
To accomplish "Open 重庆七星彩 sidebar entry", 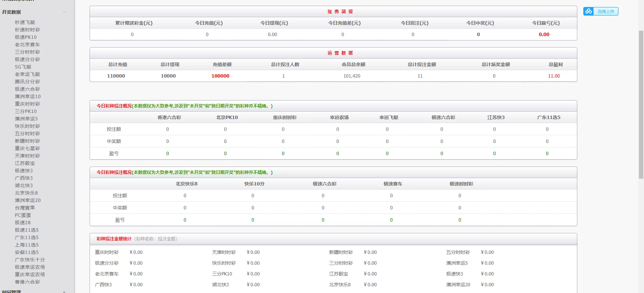I will tap(27, 148).
